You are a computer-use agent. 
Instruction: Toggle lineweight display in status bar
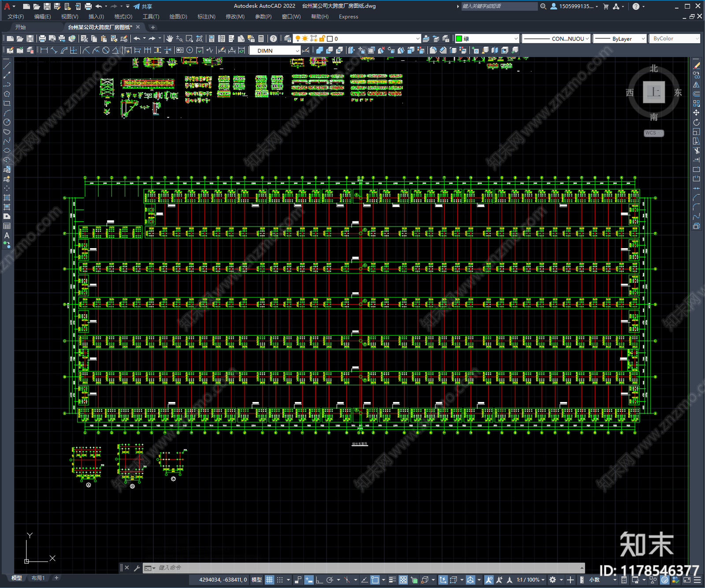(392, 580)
